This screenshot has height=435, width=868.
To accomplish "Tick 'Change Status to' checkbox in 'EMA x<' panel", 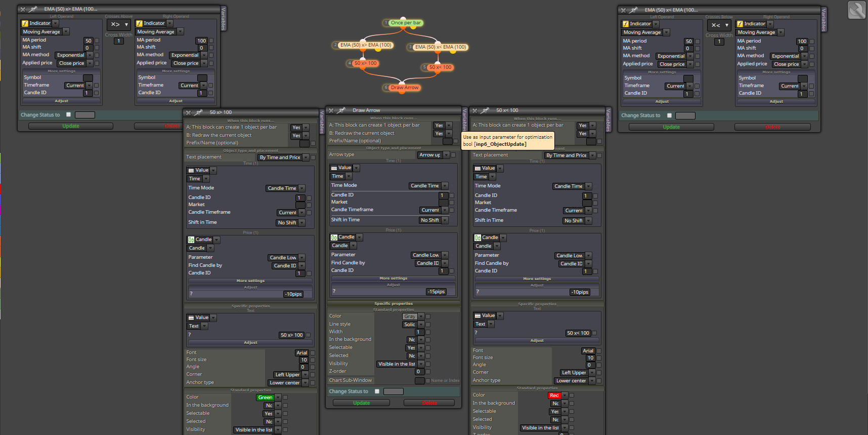I will tap(669, 115).
